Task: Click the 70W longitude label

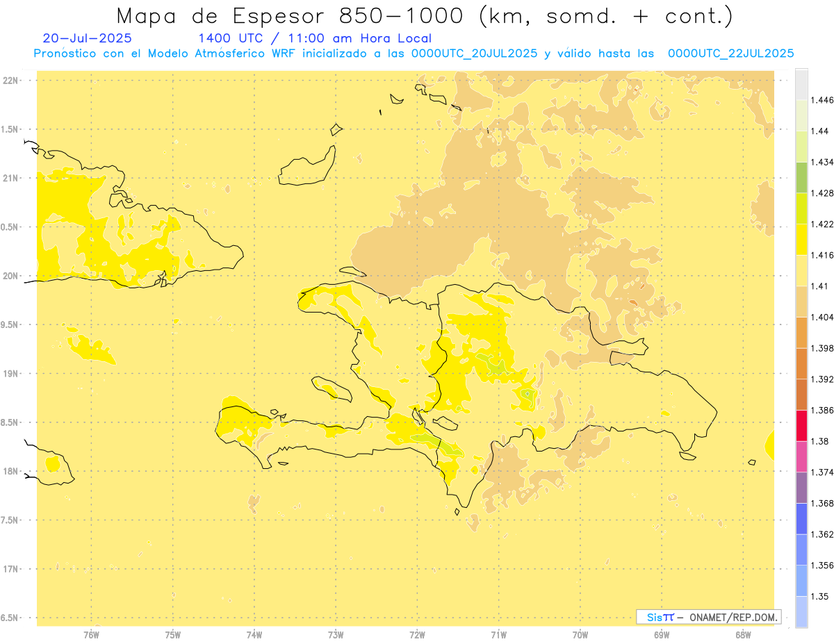Action: click(x=580, y=635)
